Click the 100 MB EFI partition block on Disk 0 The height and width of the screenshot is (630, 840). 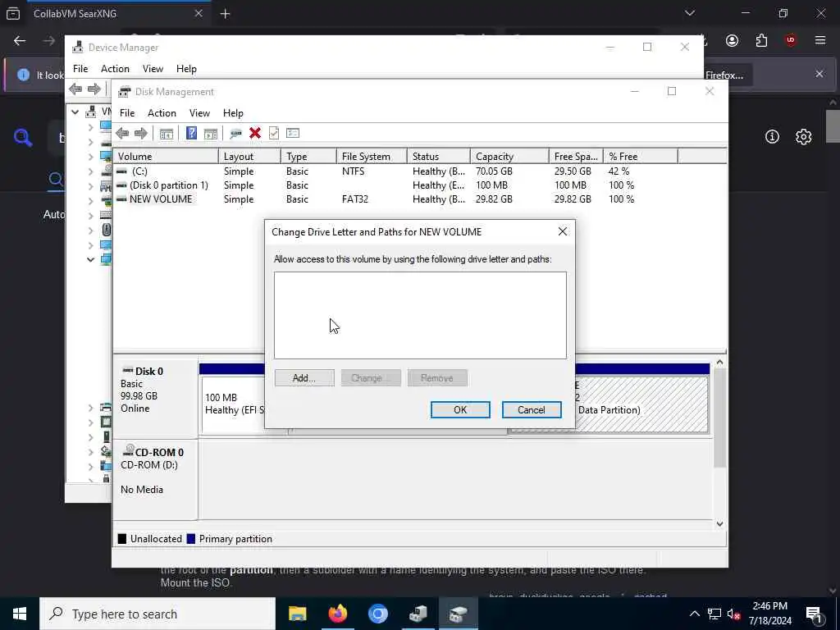click(233, 404)
